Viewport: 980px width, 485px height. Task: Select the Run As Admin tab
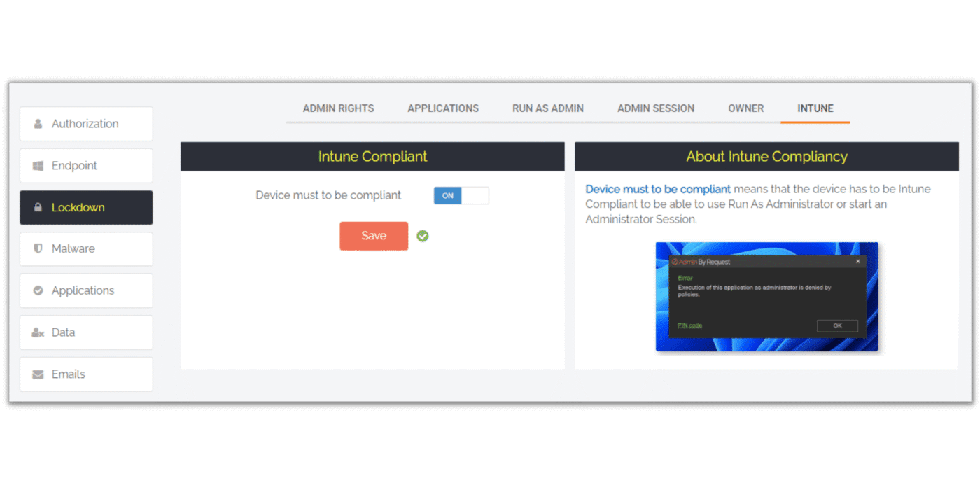pyautogui.click(x=547, y=108)
